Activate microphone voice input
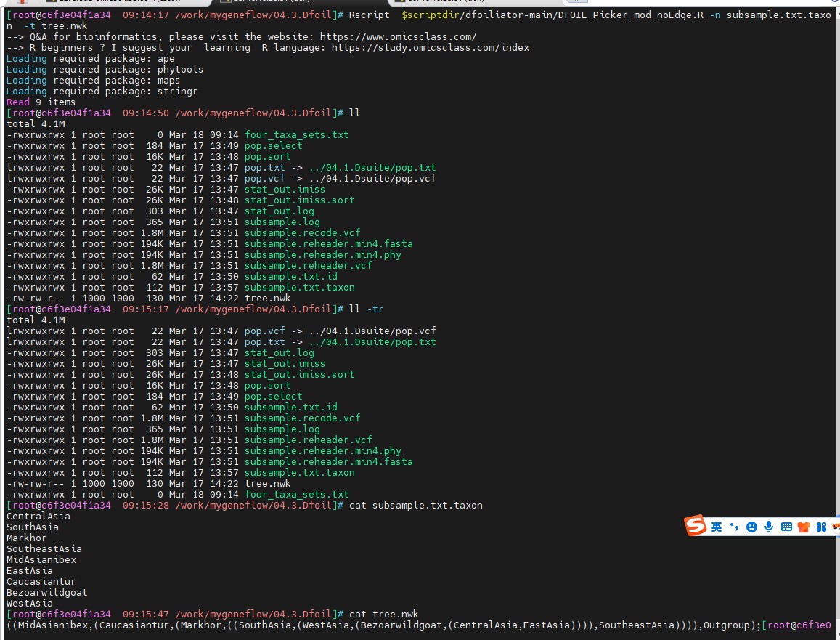This screenshot has width=840, height=640. coord(769,527)
